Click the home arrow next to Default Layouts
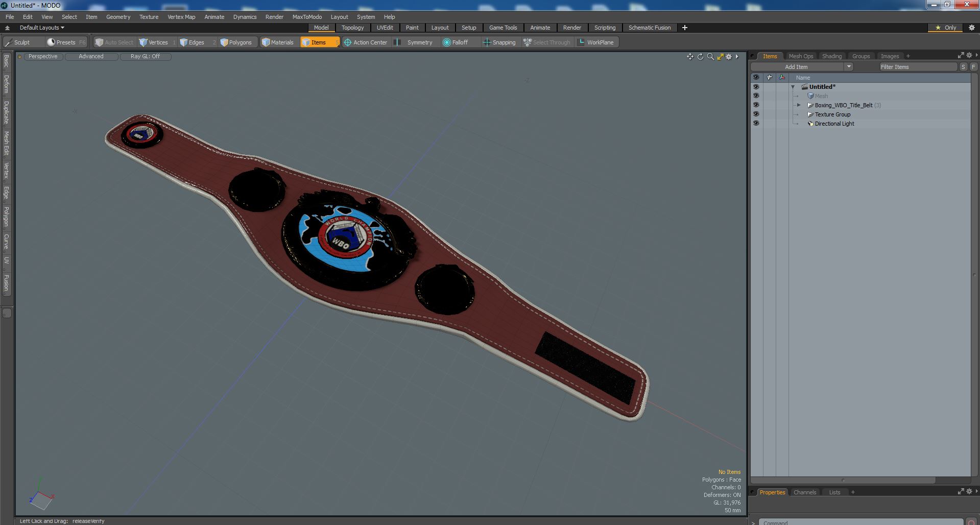The image size is (980, 525). 7,28
